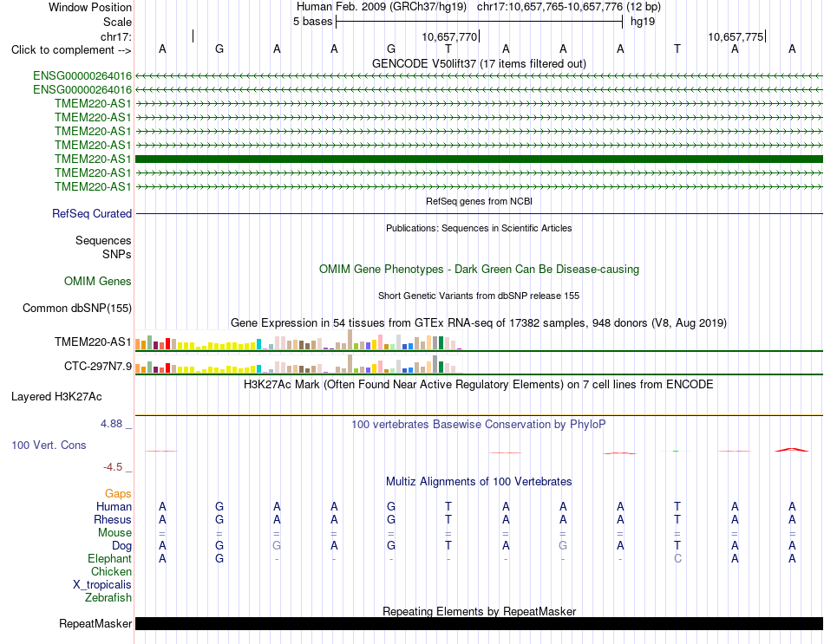824x644 pixels.
Task: Select the Rhesus alignment row label
Action: tap(113, 519)
